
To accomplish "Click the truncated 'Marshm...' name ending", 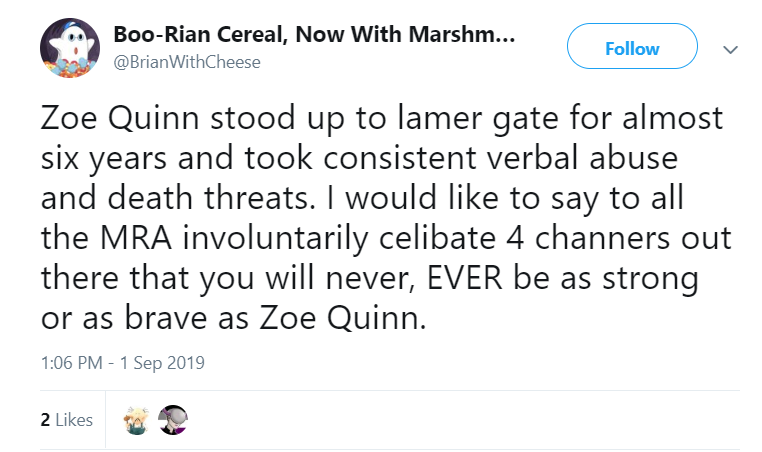I will (x=462, y=35).
